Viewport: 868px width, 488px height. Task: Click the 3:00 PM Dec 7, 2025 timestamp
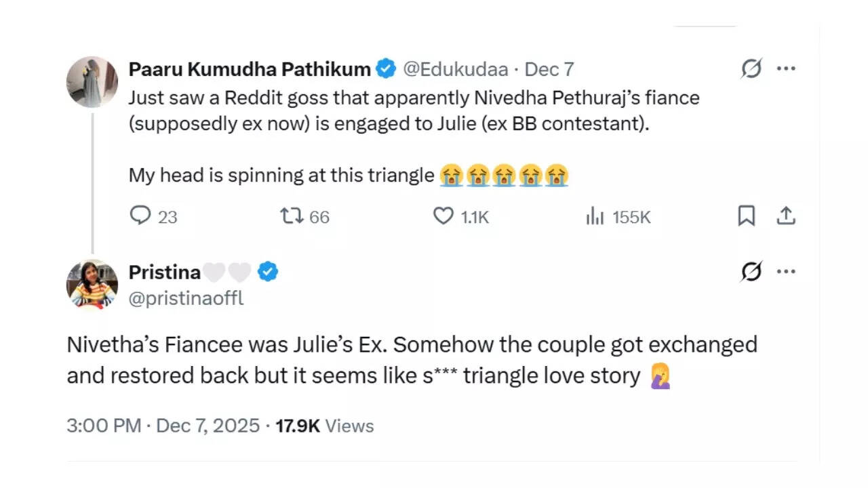point(163,426)
